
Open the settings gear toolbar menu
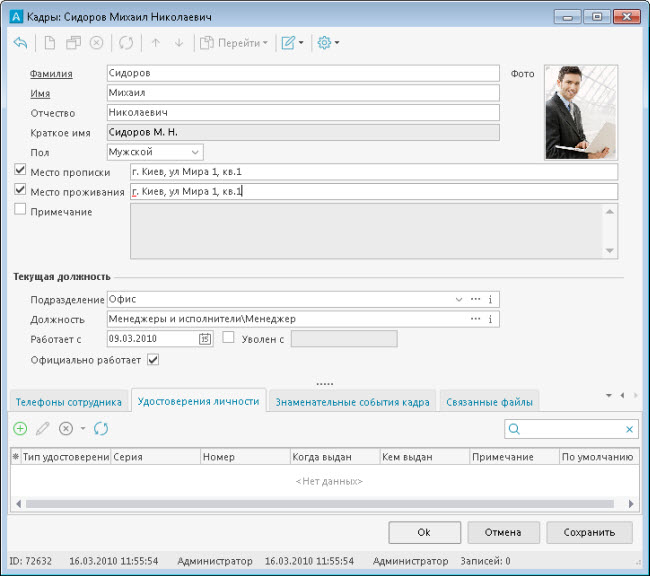click(x=328, y=43)
